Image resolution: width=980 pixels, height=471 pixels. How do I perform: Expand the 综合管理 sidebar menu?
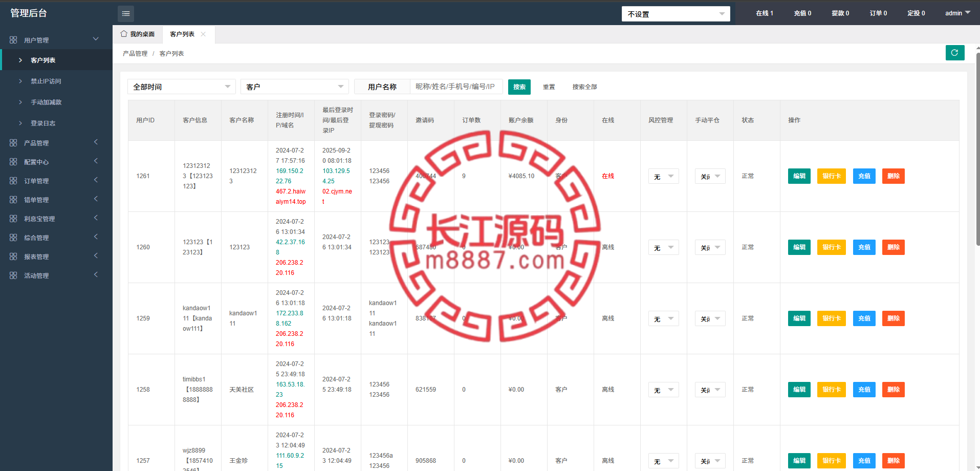click(56, 238)
